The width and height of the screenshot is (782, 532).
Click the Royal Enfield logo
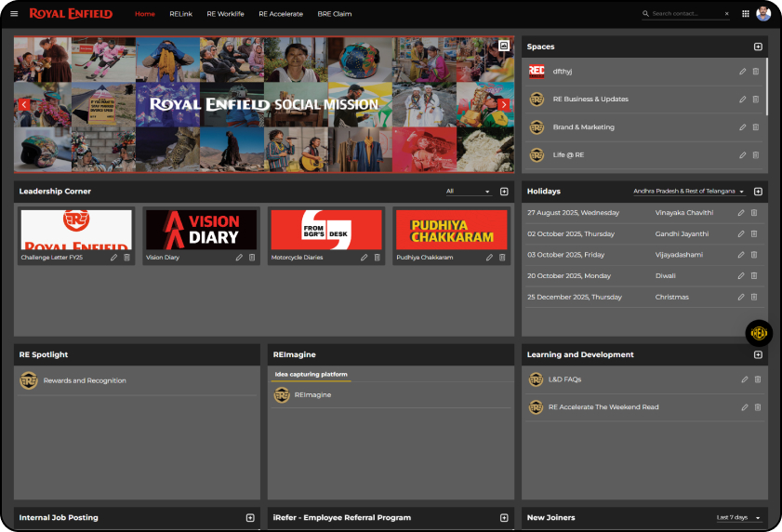[71, 13]
